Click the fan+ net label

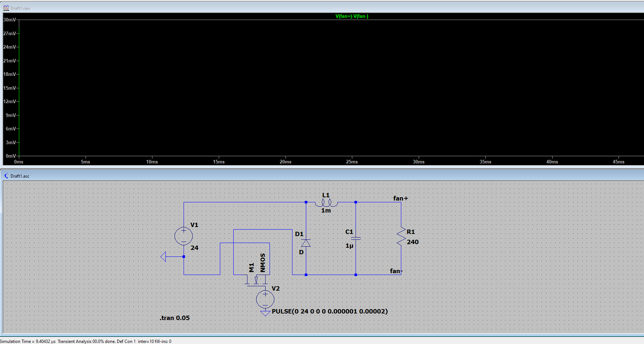pyautogui.click(x=401, y=198)
